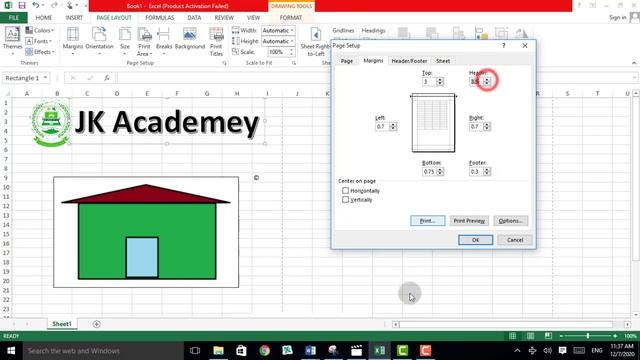Move the zoom slider handle

click(x=588, y=336)
